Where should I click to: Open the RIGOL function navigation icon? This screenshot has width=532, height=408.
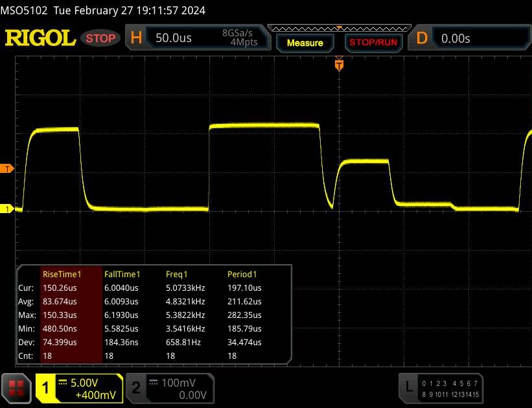(16, 389)
